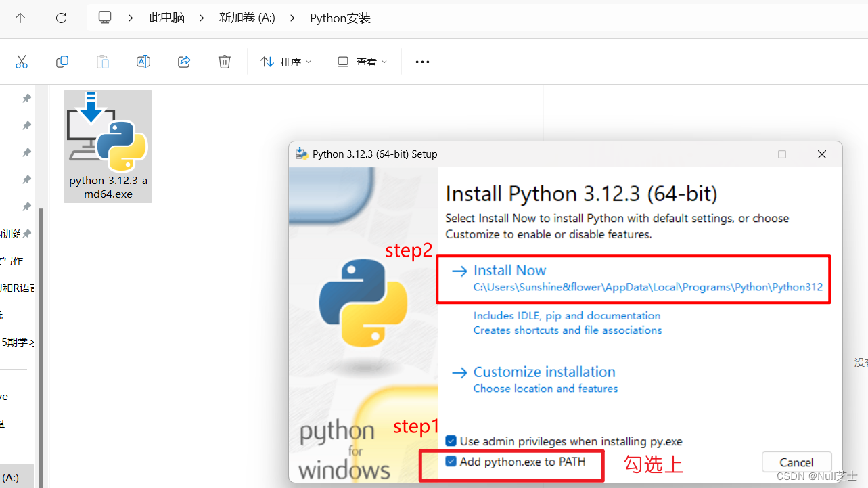The image size is (868, 488).
Task: Open the three-dot more options menu
Action: pos(422,62)
